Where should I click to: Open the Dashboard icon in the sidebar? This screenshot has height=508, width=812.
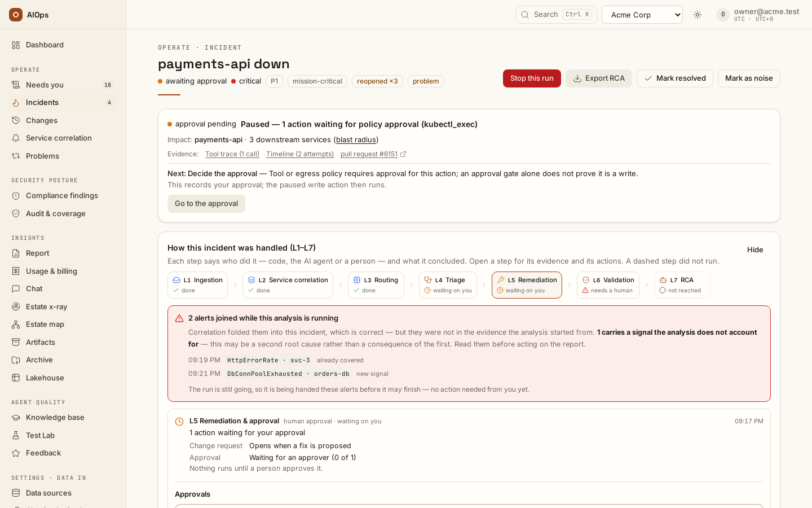(x=16, y=45)
